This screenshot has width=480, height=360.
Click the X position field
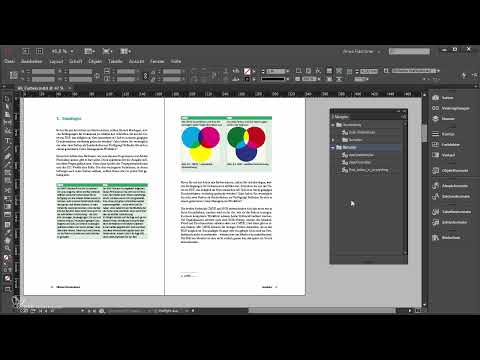coord(43,72)
